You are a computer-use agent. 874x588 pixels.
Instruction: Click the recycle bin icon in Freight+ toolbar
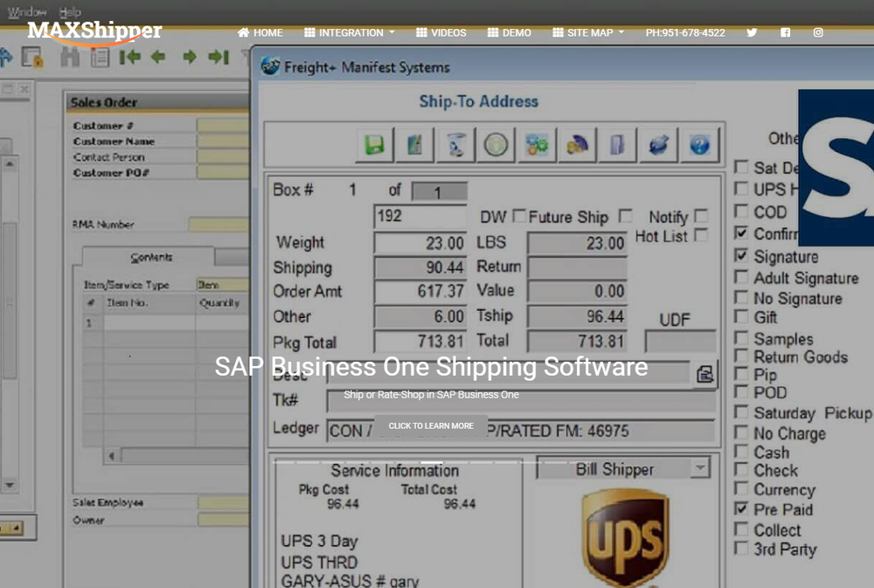(455, 145)
